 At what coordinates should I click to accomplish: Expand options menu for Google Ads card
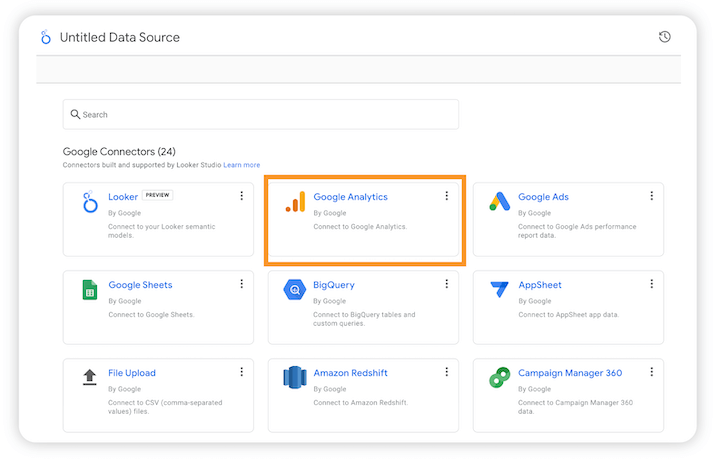click(x=651, y=196)
